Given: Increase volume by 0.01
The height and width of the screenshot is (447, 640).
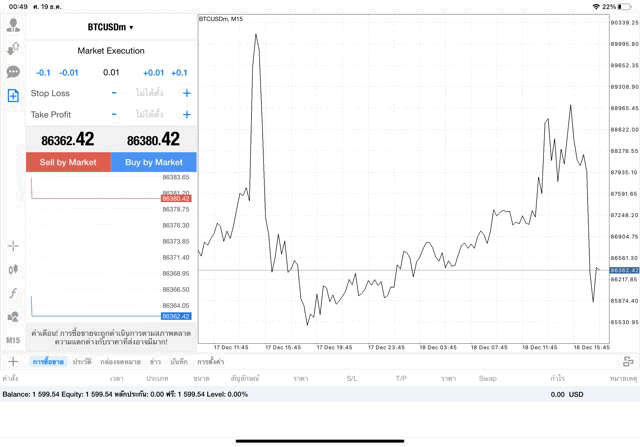Looking at the screenshot, I should click(153, 72).
